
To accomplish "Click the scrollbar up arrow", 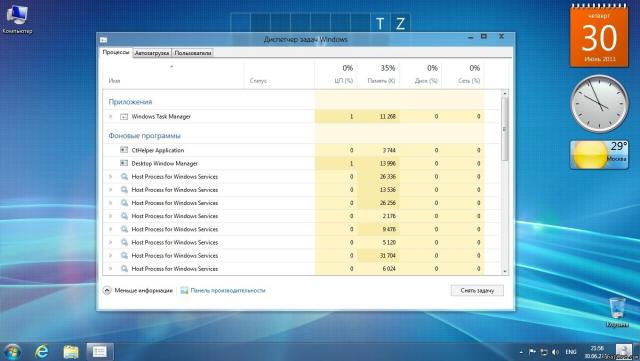I will coord(505,94).
